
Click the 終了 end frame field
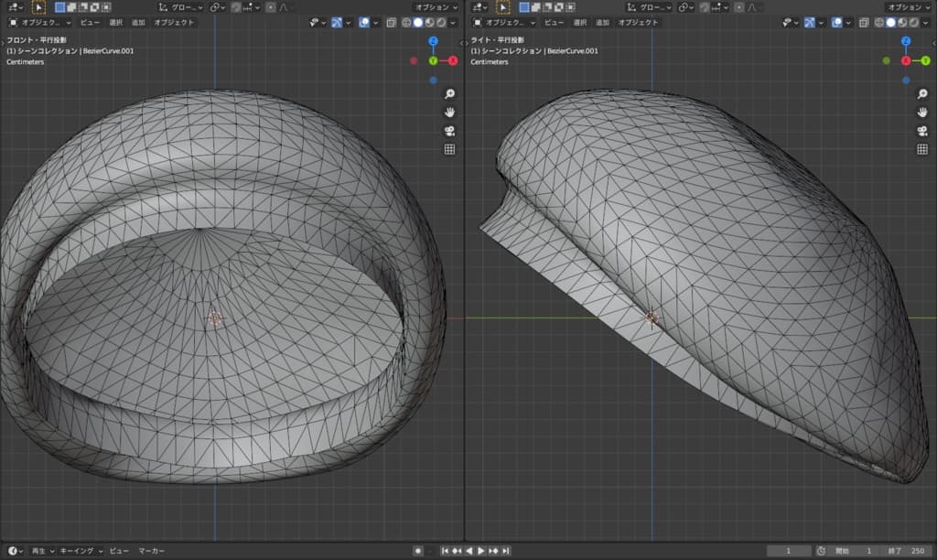[x=907, y=551]
